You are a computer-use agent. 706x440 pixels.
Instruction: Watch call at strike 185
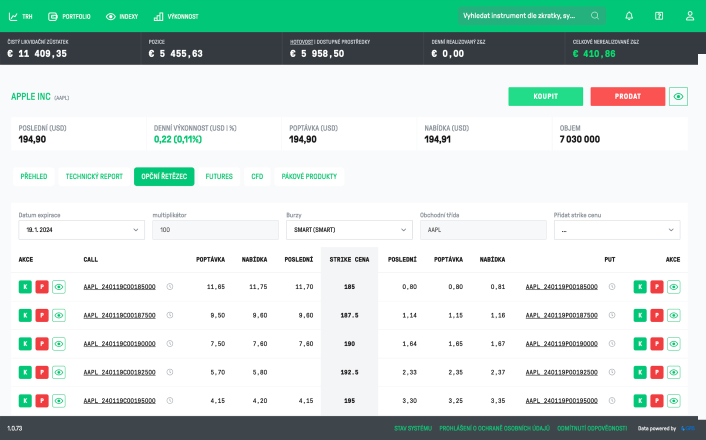pos(59,287)
